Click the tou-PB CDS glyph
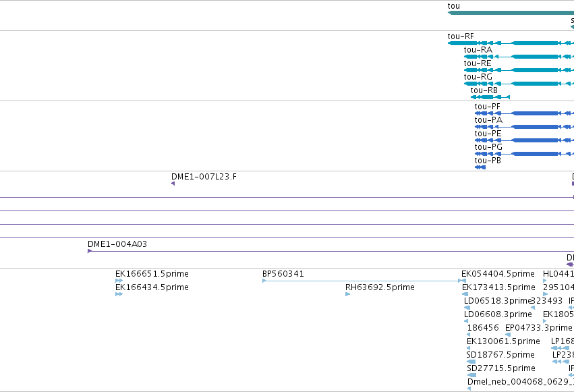The image size is (574, 392). (x=480, y=167)
